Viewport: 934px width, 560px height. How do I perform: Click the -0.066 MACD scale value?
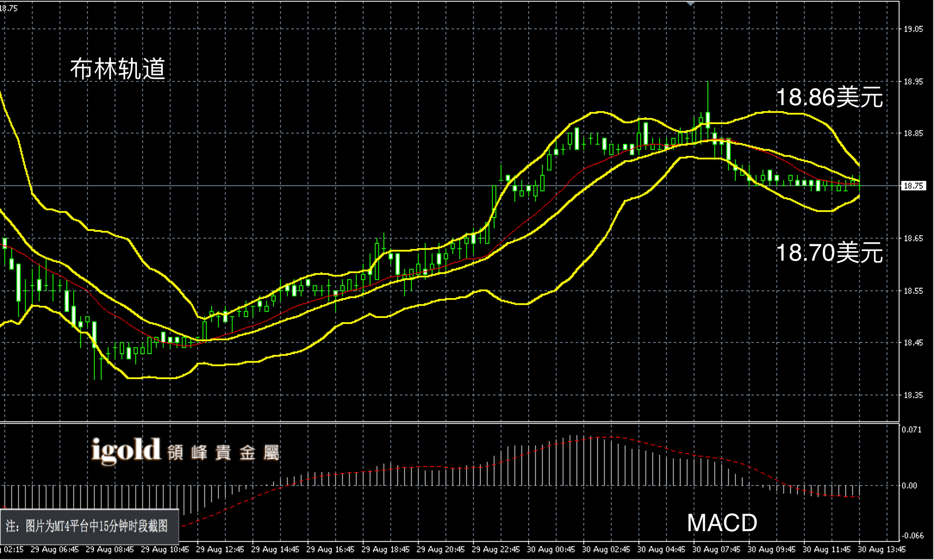[x=912, y=536]
